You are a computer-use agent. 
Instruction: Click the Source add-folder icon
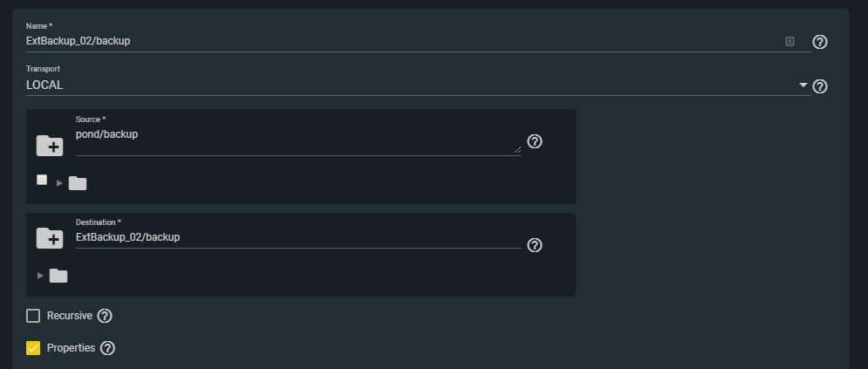[50, 146]
